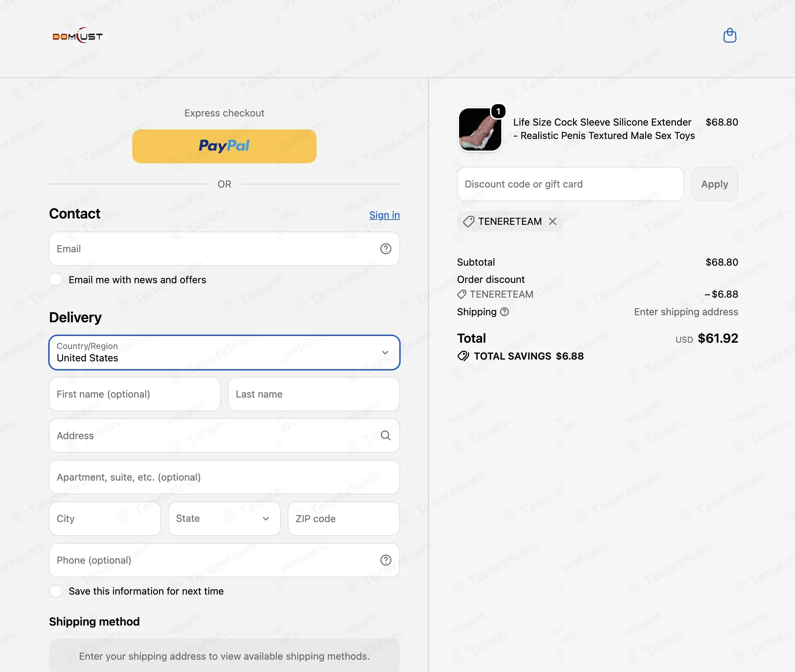Check Save this information for next time
Image resolution: width=795 pixels, height=672 pixels.
tap(56, 591)
